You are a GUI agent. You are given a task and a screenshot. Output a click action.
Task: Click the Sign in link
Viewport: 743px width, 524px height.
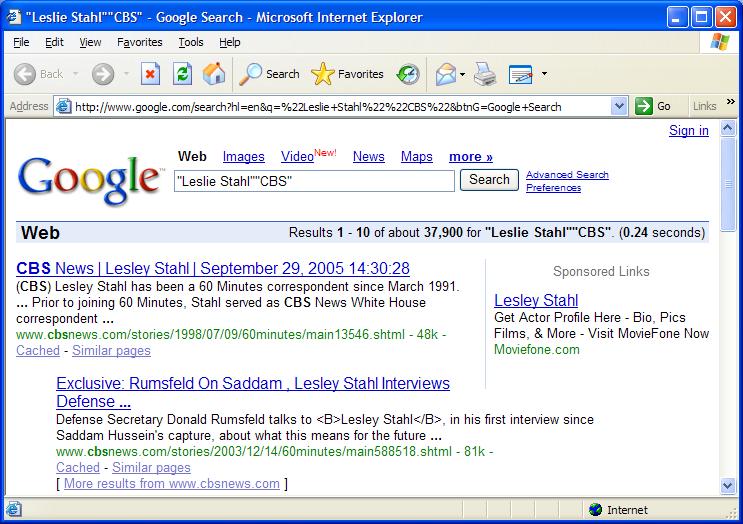688,131
